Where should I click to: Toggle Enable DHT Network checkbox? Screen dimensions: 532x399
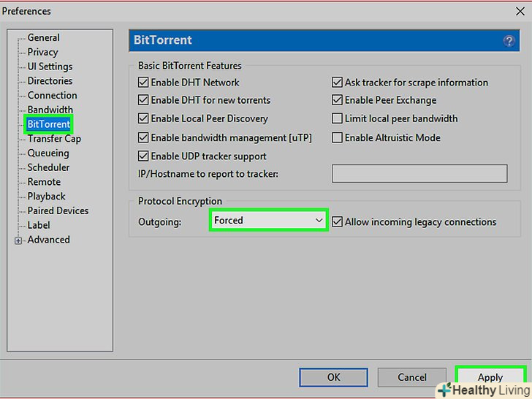click(143, 83)
